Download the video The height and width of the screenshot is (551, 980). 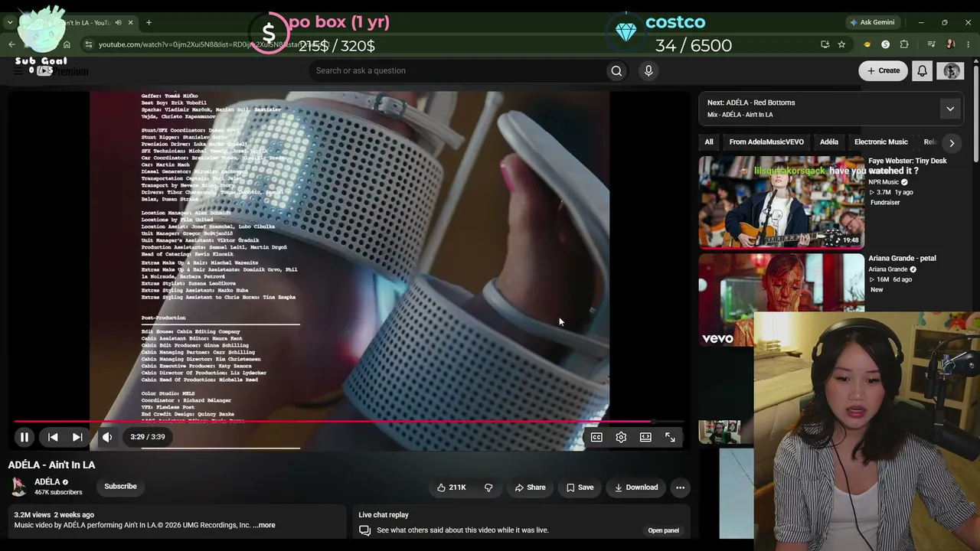tap(636, 487)
